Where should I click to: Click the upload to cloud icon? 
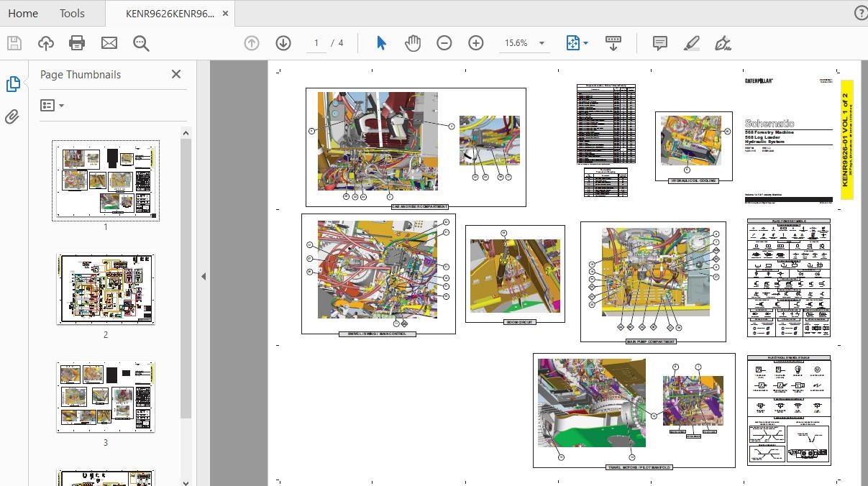46,43
